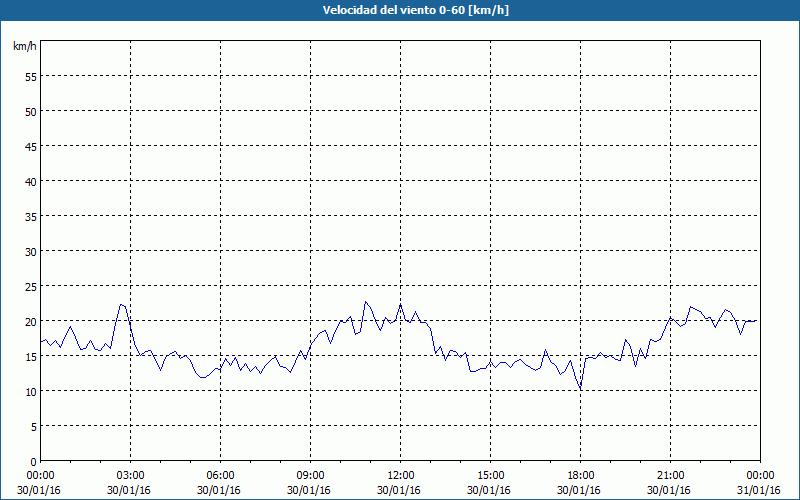Select the chart title 'Velocidad del viento 0-60 [km/h]'
The width and height of the screenshot is (800, 500).
[416, 10]
